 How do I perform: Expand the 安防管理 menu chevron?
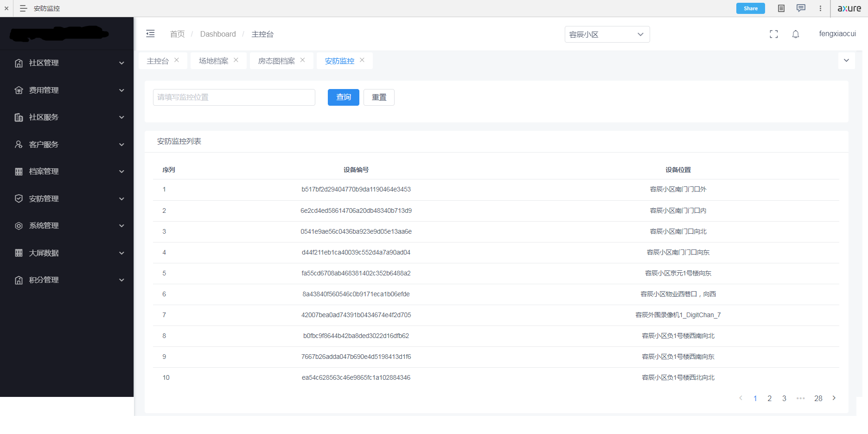[x=121, y=199]
